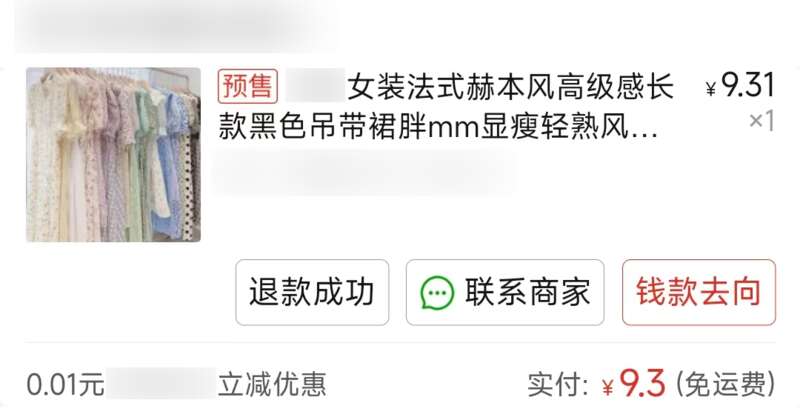Contact the seller via 联系商家
This screenshot has height=420, width=800.
[x=505, y=292]
